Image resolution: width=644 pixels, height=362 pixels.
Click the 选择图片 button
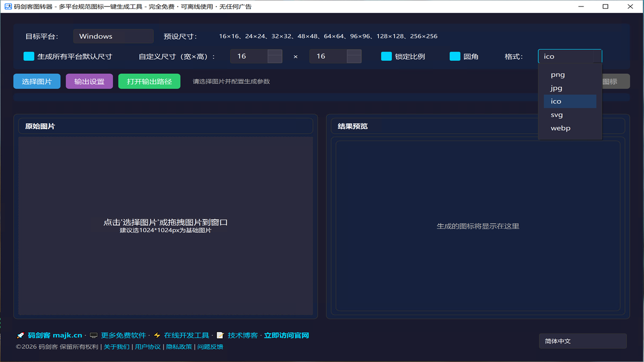37,81
